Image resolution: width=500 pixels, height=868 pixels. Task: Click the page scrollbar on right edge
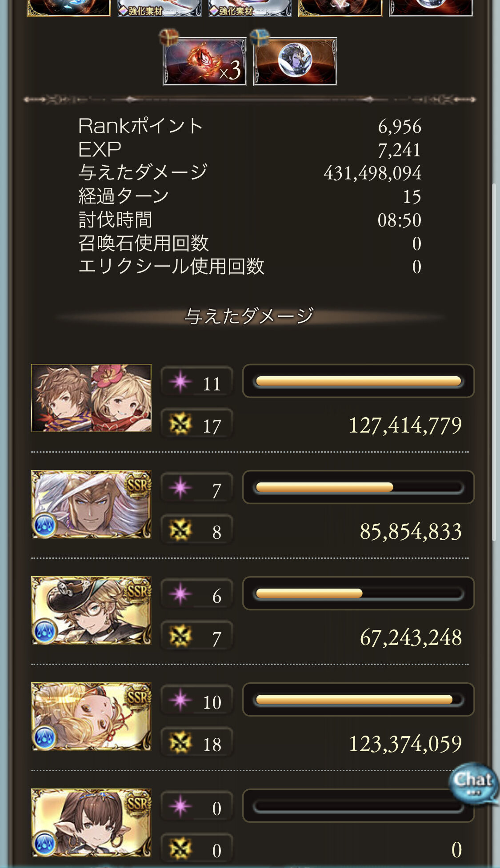pyautogui.click(x=494, y=362)
